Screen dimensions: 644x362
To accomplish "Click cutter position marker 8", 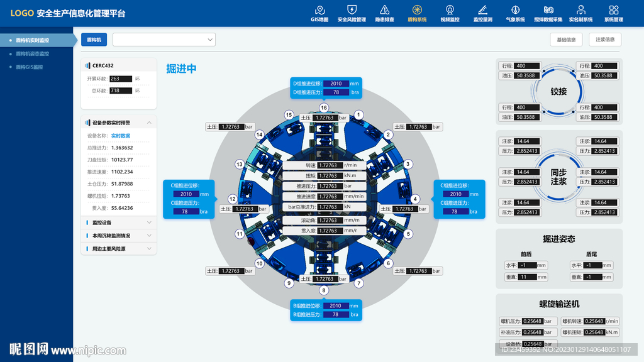I will [x=324, y=290].
